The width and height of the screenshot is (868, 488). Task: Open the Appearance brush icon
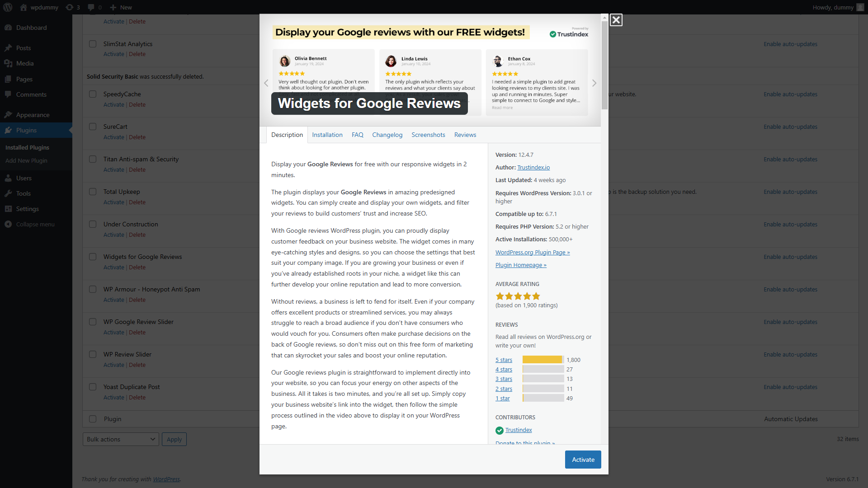[x=8, y=115]
